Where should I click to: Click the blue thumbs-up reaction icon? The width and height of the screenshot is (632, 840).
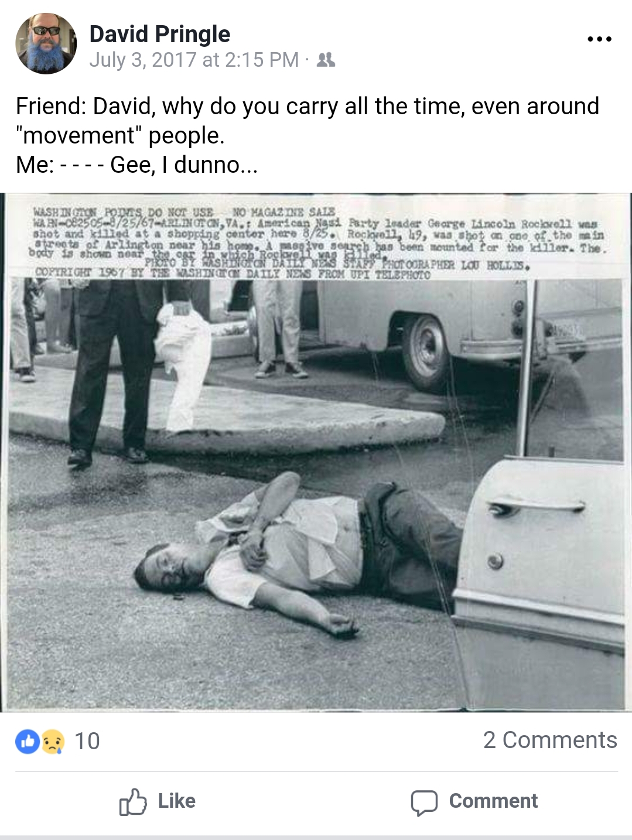tap(27, 741)
